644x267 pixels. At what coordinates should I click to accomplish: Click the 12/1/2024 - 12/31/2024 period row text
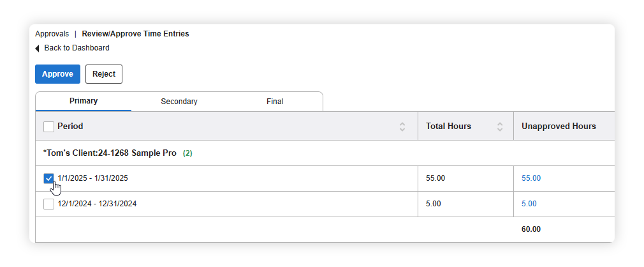[x=97, y=204]
